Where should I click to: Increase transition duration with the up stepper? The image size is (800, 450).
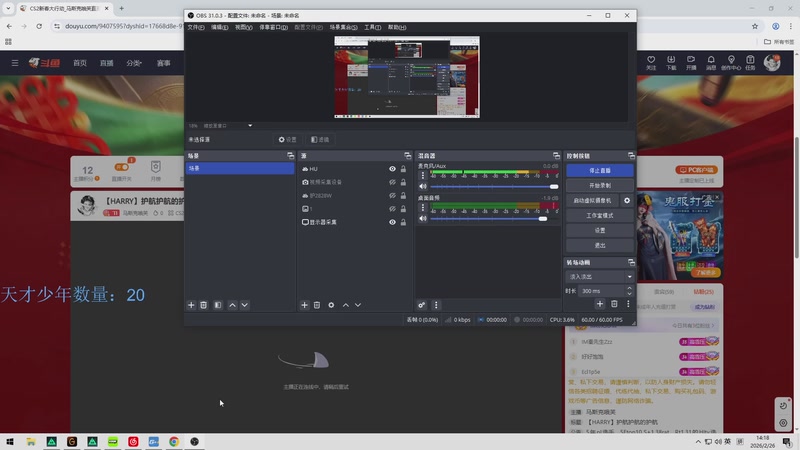pos(629,288)
